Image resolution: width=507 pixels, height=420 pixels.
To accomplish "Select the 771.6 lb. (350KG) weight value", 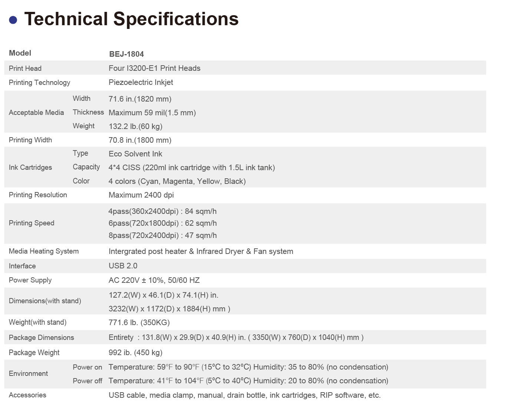I will (139, 323).
